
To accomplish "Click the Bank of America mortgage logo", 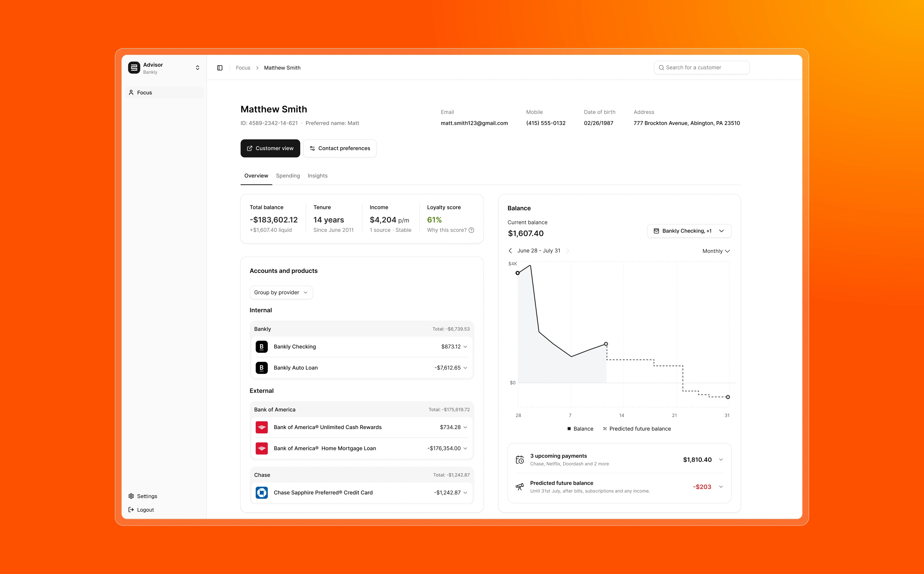I will pyautogui.click(x=261, y=448).
